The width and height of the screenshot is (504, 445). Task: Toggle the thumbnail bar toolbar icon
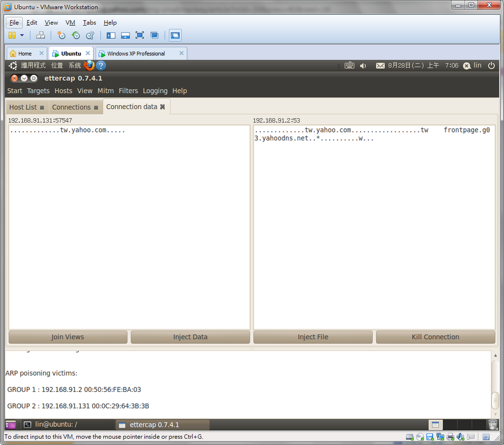pyautogui.click(x=126, y=35)
